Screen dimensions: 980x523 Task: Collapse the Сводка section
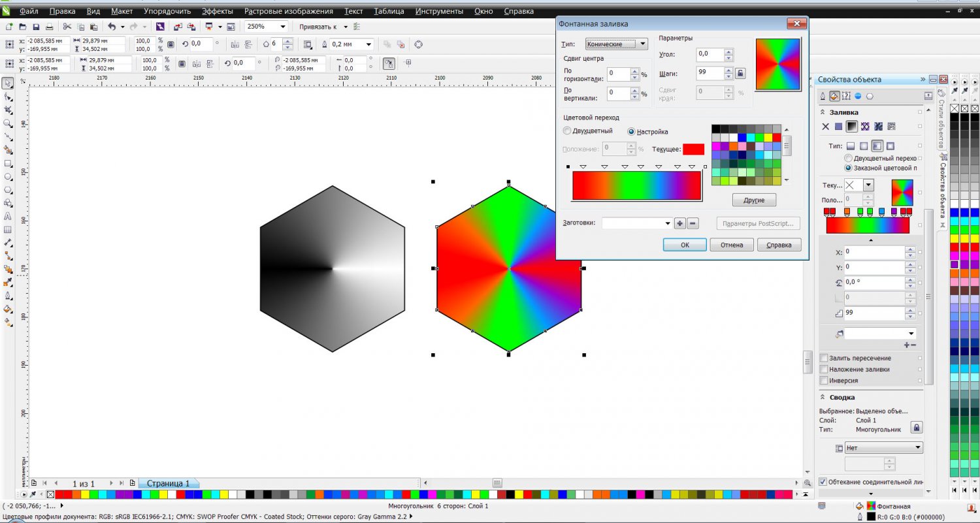click(x=823, y=397)
